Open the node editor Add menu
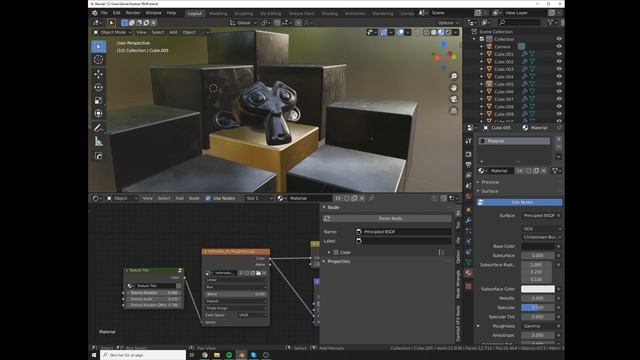The height and width of the screenshot is (360, 640). point(180,198)
